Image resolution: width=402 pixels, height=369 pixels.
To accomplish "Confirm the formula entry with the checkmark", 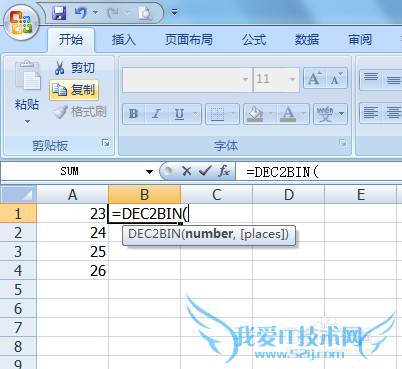I will [x=205, y=171].
